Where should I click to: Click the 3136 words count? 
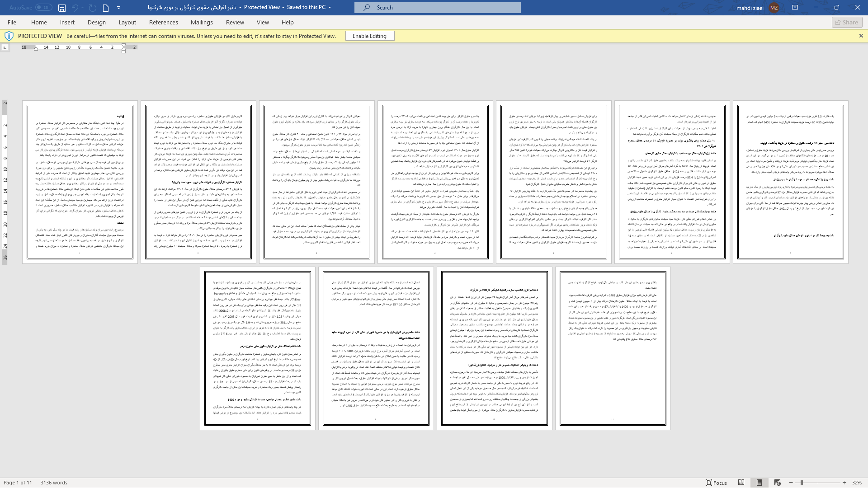54,483
